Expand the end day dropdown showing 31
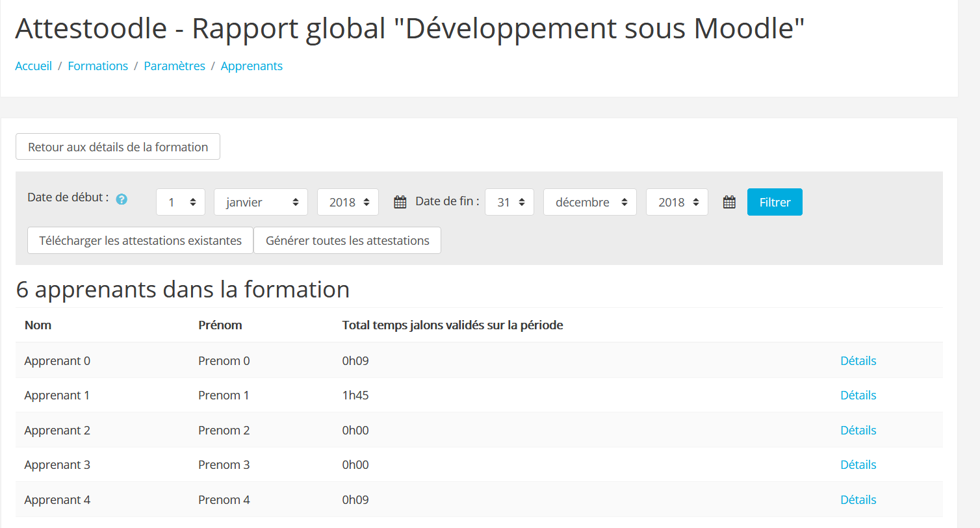Screen dimensions: 980x528 [x=509, y=202]
